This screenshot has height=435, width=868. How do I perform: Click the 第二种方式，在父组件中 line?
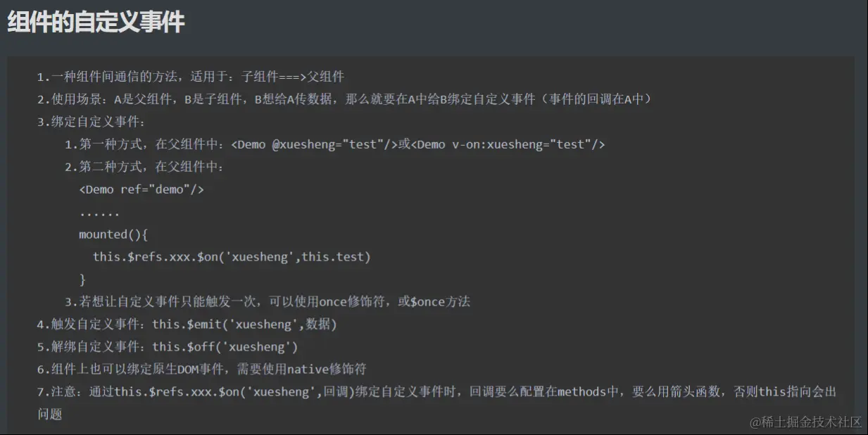[x=144, y=167]
